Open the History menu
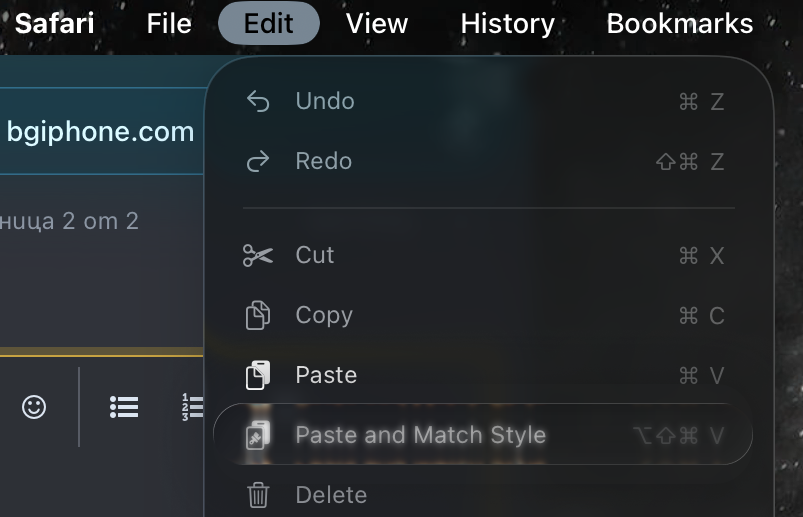 click(x=508, y=24)
